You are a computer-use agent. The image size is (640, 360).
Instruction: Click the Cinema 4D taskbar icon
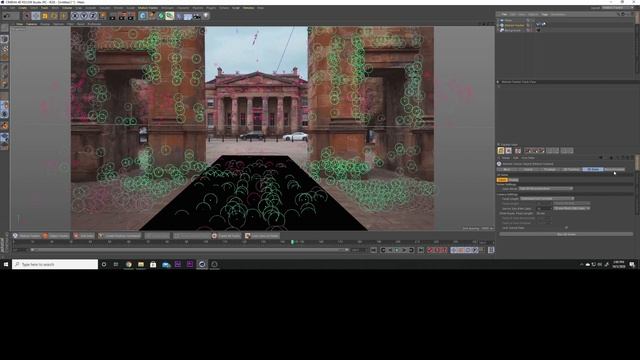202,264
